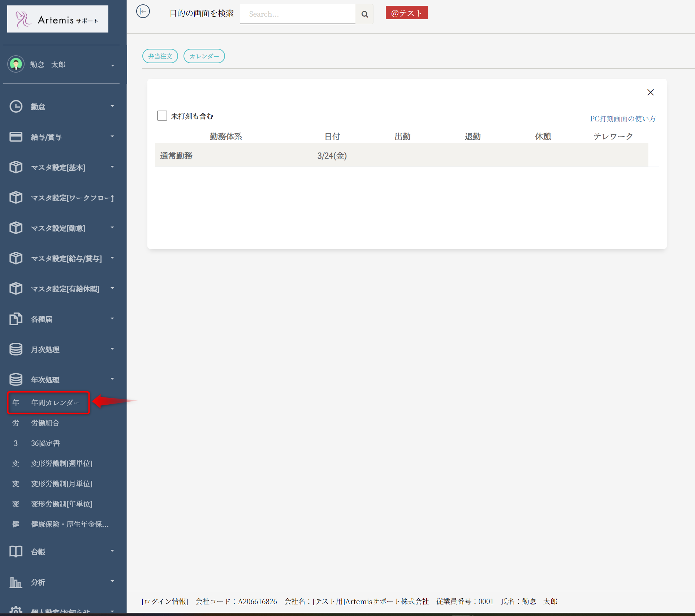
Task: Expand the マスタ設定[勤怠] menu arrow
Action: coord(112,228)
